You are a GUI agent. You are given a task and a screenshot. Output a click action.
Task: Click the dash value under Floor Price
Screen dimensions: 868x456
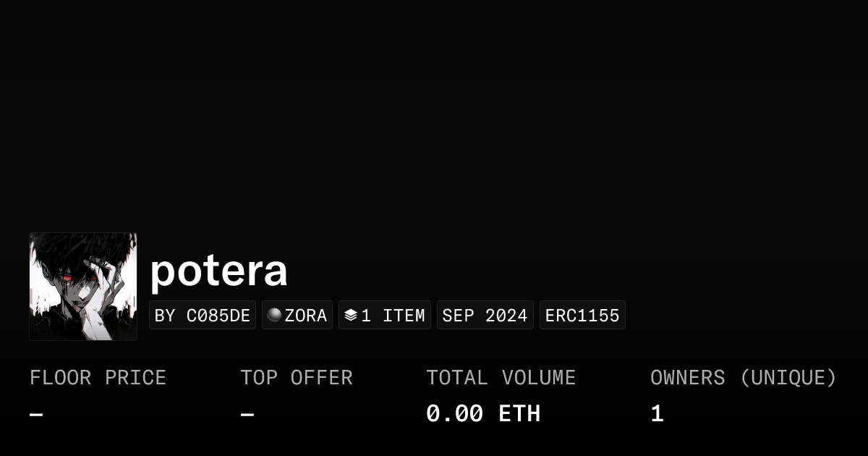tap(36, 414)
